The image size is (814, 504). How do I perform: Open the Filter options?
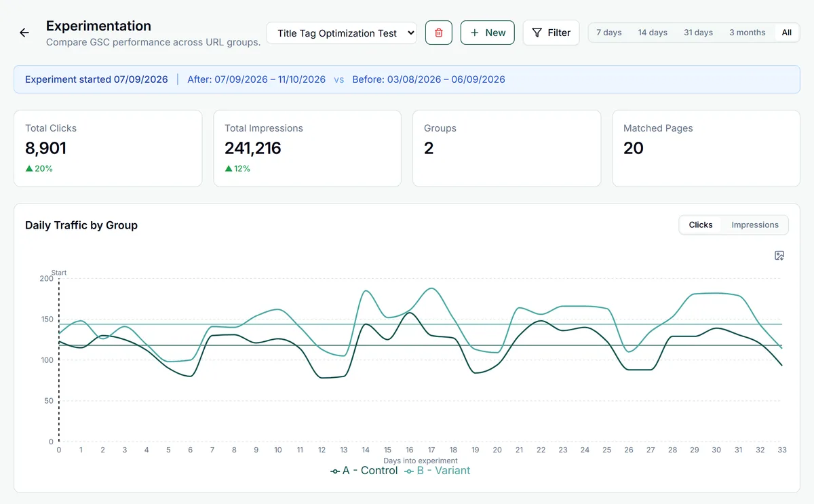(x=551, y=33)
